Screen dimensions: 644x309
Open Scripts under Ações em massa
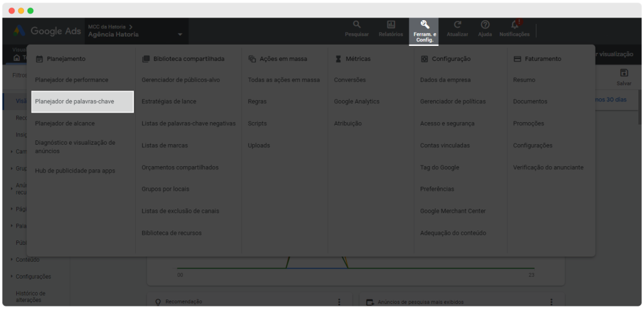tap(257, 123)
